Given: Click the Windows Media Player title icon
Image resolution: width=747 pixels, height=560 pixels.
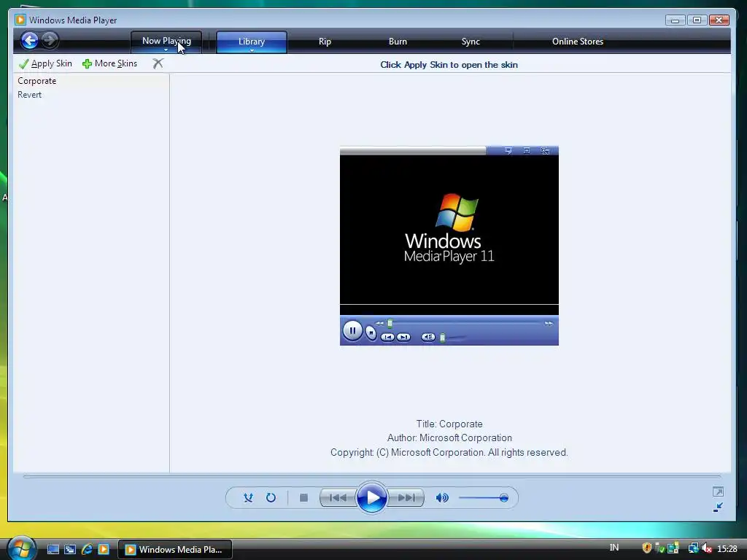Looking at the screenshot, I should (x=20, y=20).
